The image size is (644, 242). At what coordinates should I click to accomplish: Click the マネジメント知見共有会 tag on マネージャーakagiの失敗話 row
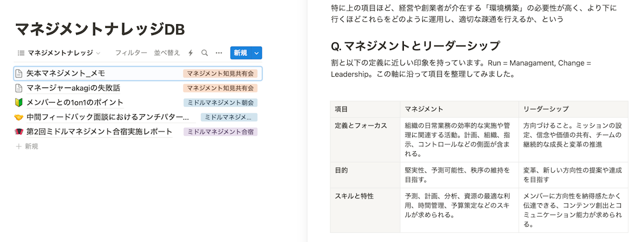coord(220,88)
